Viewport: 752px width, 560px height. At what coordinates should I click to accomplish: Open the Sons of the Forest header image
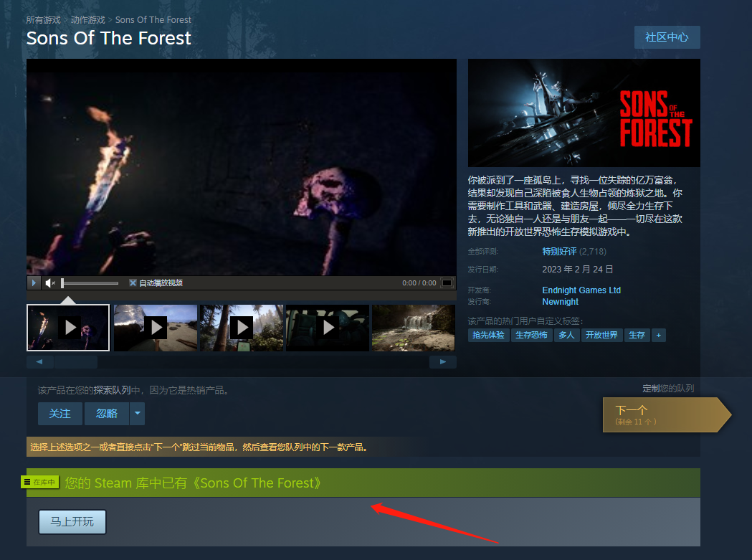coord(584,113)
